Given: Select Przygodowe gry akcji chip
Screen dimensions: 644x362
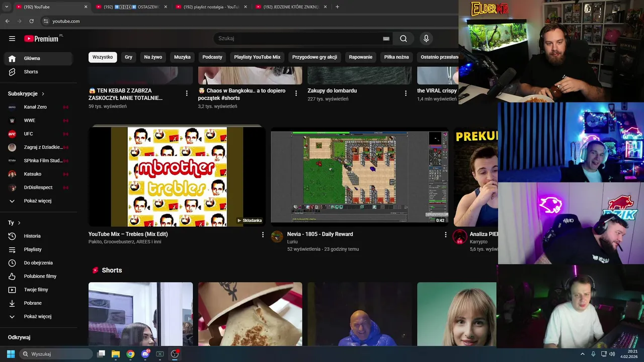Looking at the screenshot, I should click(x=314, y=57).
